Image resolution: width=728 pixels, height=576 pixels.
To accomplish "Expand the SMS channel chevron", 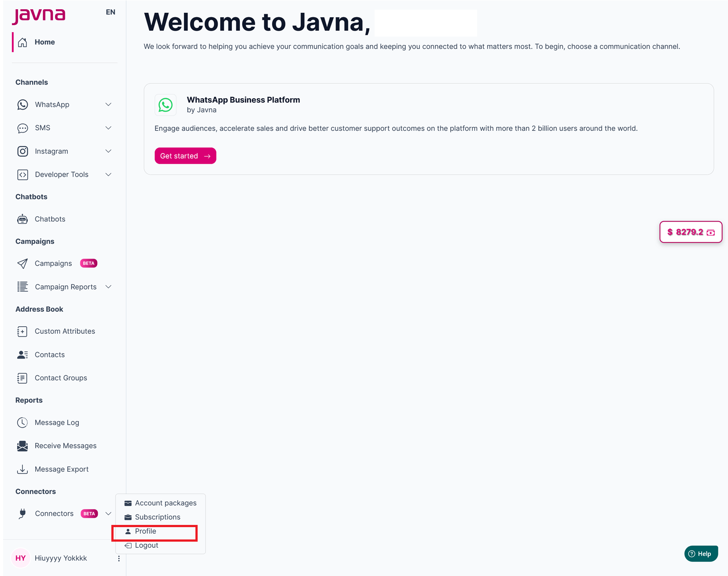I will click(x=108, y=128).
